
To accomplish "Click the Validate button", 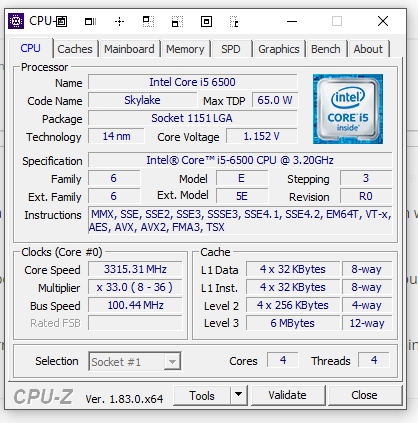I will click(287, 395).
